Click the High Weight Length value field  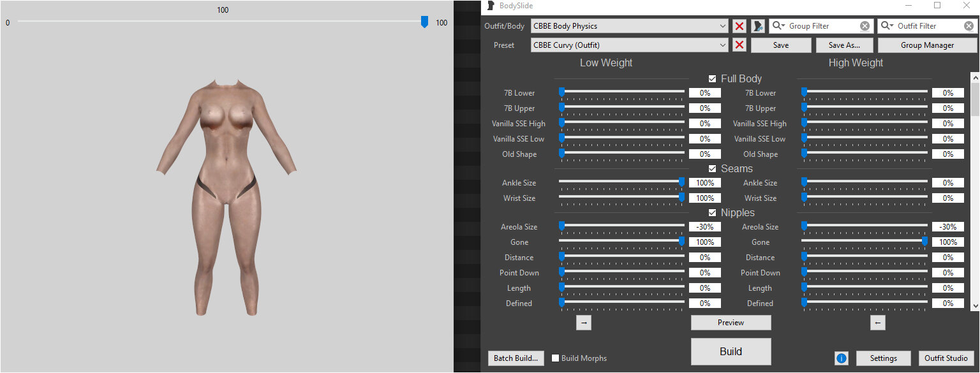[x=948, y=288]
